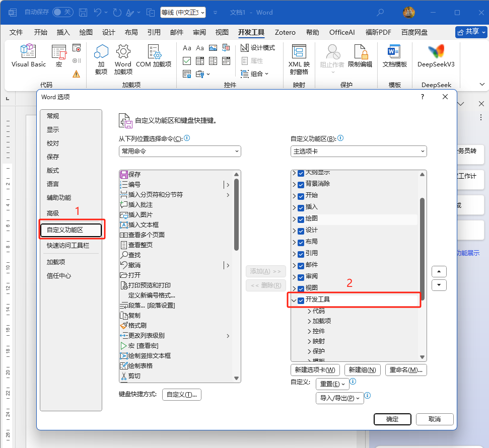
Task: Insert date picker content control
Action: [x=226, y=61]
